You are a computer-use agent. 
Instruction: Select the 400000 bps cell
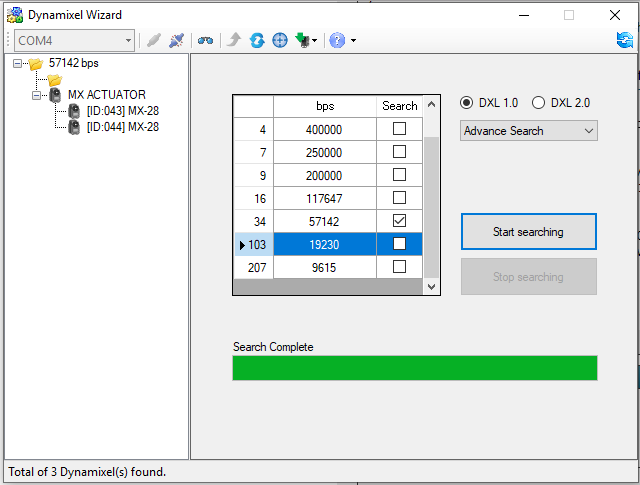point(325,129)
